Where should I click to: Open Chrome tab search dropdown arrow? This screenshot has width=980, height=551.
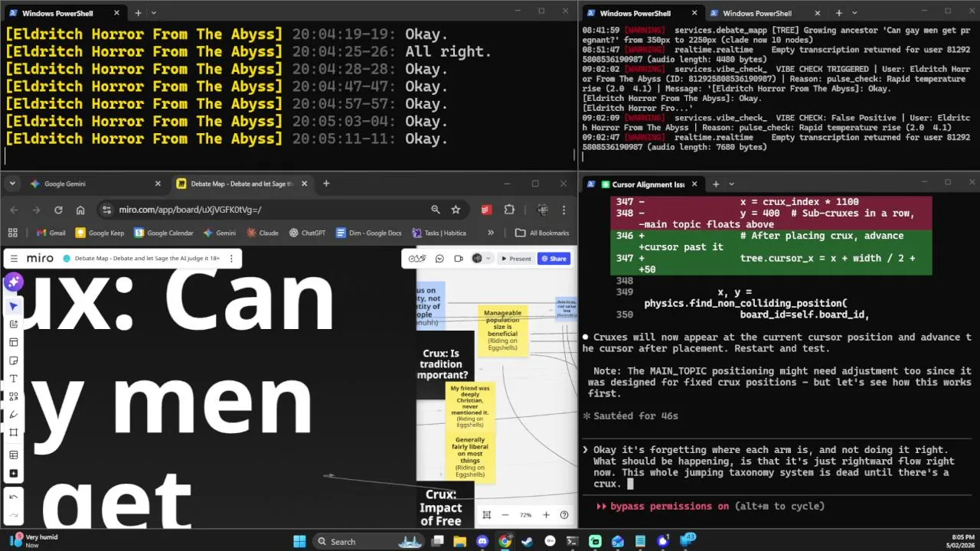(12, 184)
